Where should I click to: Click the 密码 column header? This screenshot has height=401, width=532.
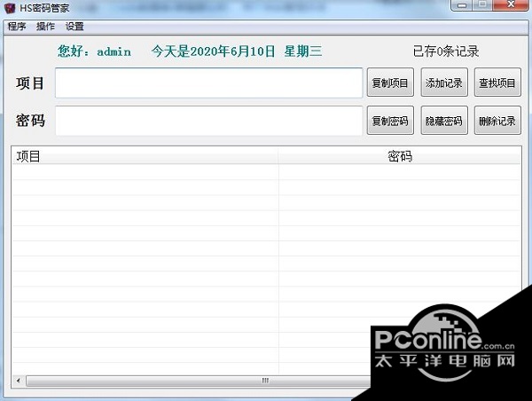(x=399, y=156)
